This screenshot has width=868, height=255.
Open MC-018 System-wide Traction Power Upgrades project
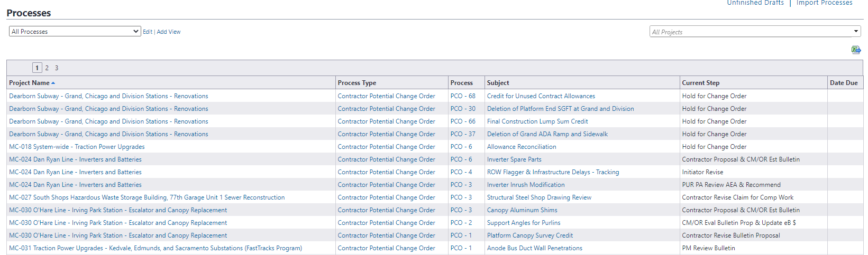click(x=77, y=147)
